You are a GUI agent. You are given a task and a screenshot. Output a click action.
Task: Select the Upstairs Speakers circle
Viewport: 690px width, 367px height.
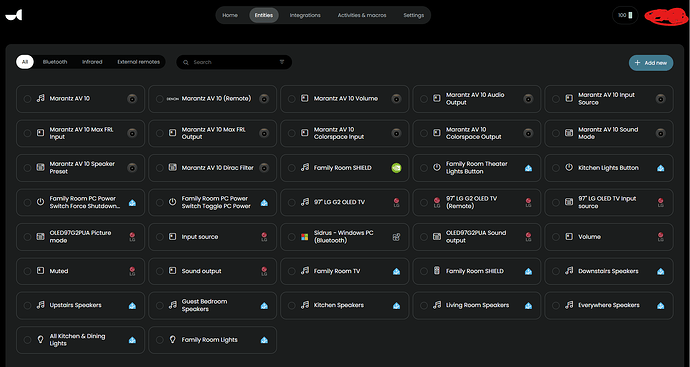[x=27, y=305]
